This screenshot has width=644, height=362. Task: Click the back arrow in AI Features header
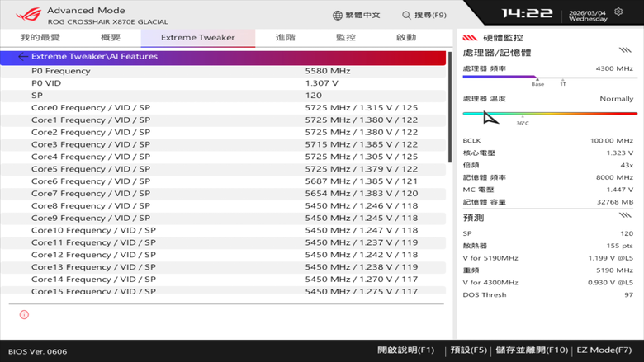point(23,57)
